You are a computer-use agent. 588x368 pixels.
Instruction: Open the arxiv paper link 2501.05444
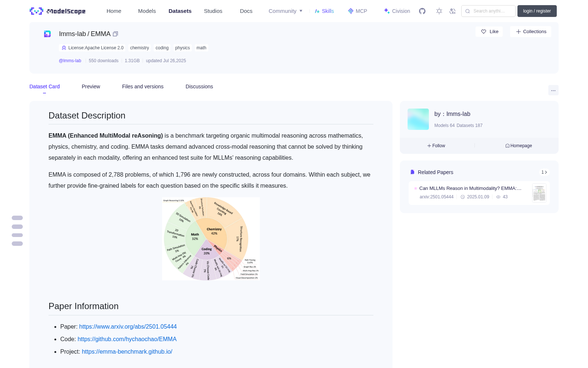click(128, 327)
